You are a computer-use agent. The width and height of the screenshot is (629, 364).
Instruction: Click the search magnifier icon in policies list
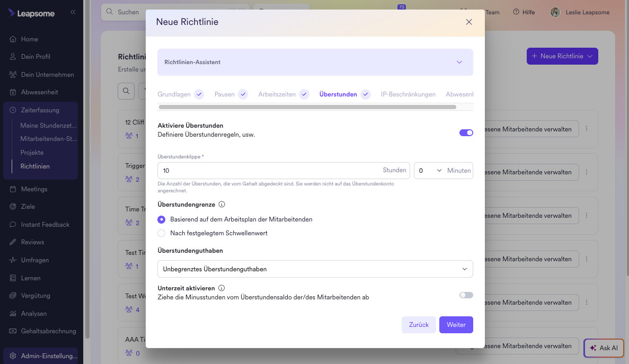pos(126,91)
